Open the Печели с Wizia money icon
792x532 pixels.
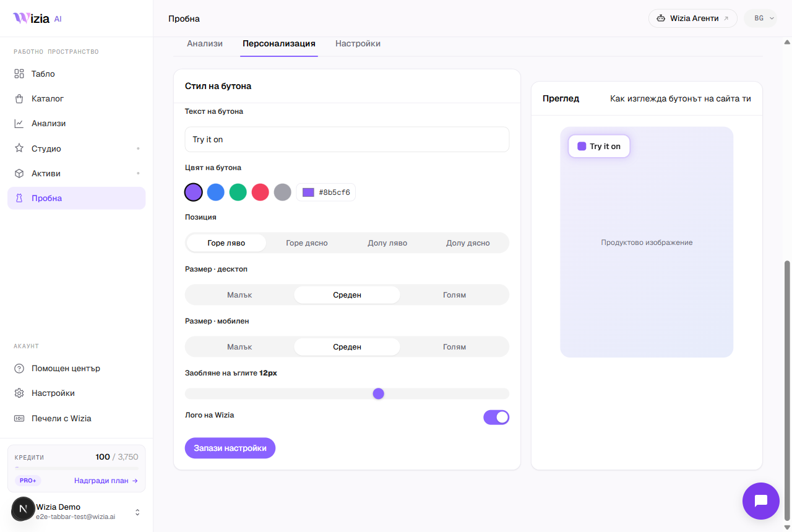(x=19, y=418)
